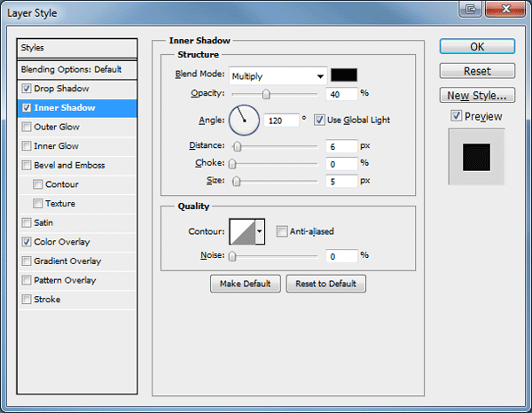Open the black shadow color swatch
The height and width of the screenshot is (413, 532).
click(344, 75)
